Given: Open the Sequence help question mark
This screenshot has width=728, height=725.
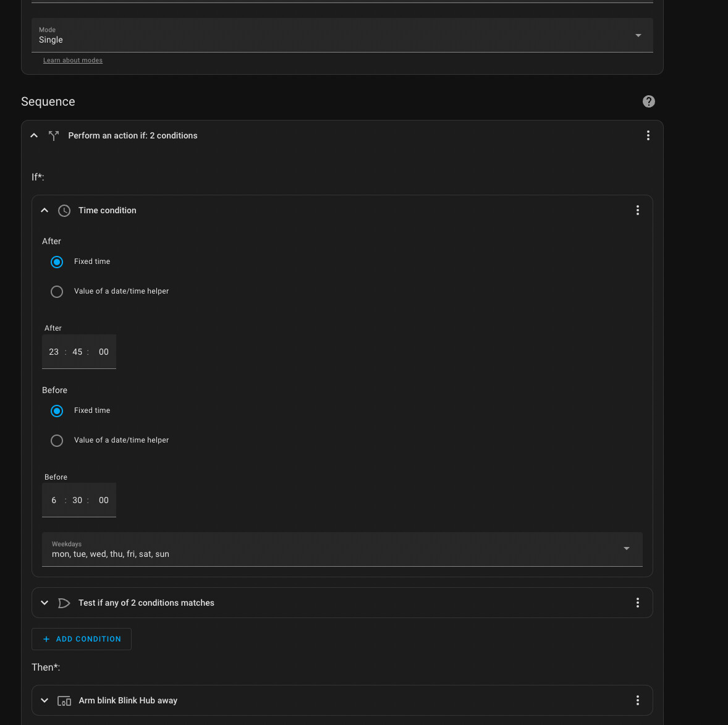Looking at the screenshot, I should point(648,101).
